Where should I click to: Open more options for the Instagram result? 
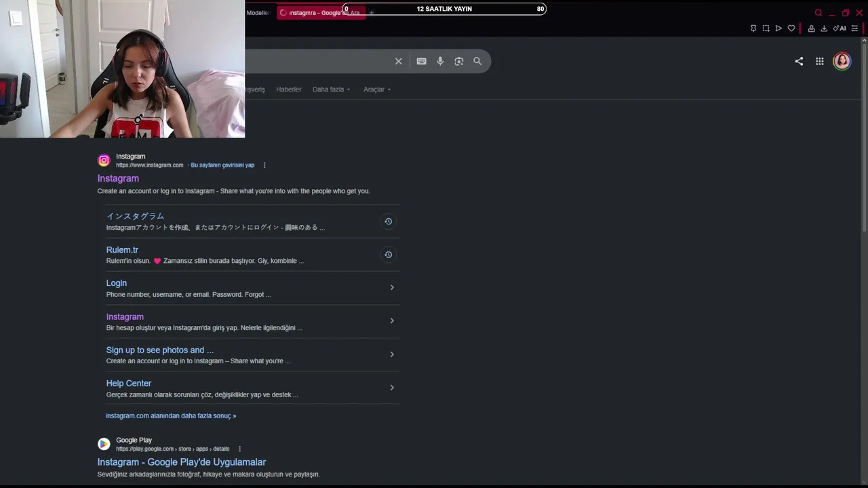(x=264, y=165)
